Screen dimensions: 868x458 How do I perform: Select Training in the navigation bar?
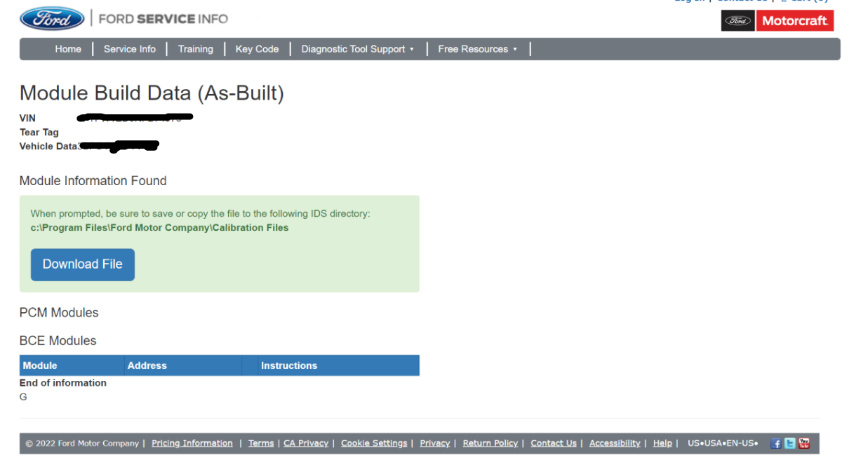195,49
